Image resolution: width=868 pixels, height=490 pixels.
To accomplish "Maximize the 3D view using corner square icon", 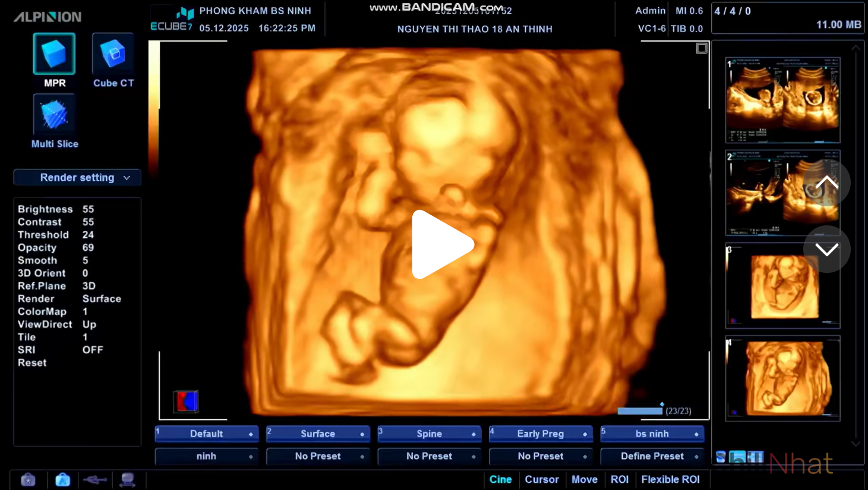I will [x=702, y=49].
